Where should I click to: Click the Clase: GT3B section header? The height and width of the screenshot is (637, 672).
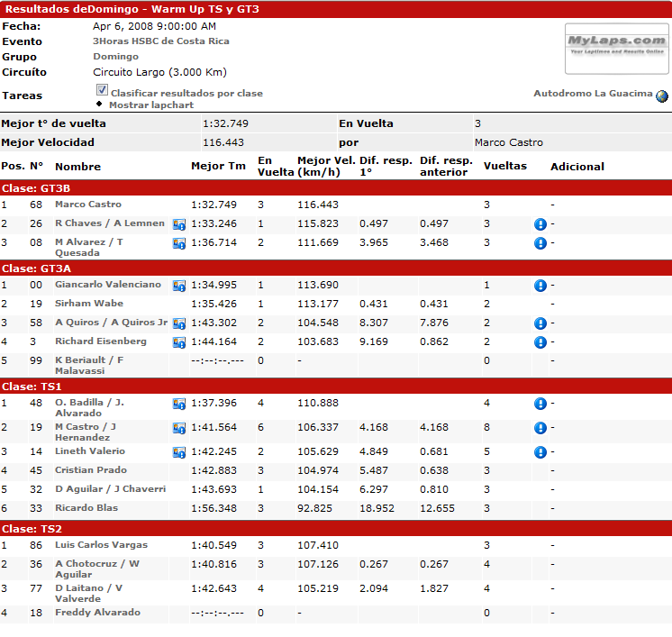(336, 188)
